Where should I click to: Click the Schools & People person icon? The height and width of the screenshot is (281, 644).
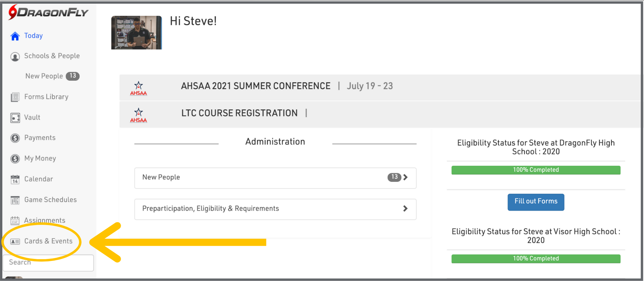pyautogui.click(x=15, y=57)
